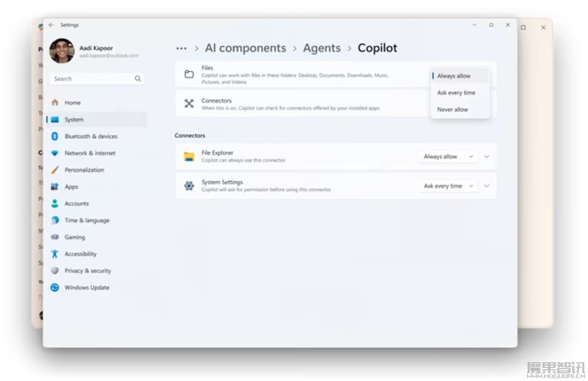Expand the File Explorer connector row
This screenshot has height=381, width=588.
[x=486, y=157]
